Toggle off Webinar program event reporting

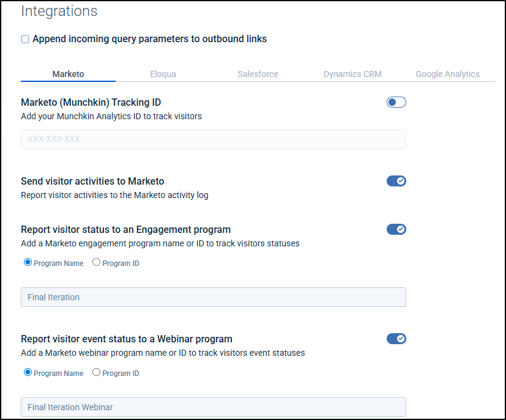[x=396, y=339]
